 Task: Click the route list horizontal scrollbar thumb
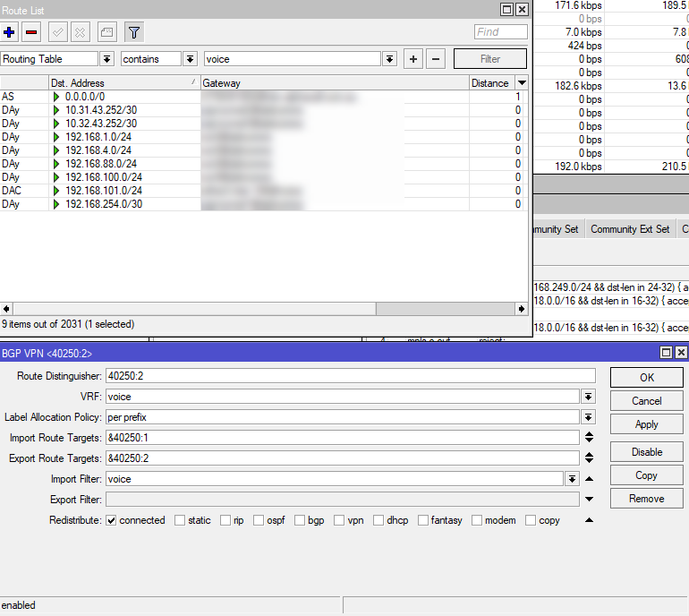click(x=194, y=309)
